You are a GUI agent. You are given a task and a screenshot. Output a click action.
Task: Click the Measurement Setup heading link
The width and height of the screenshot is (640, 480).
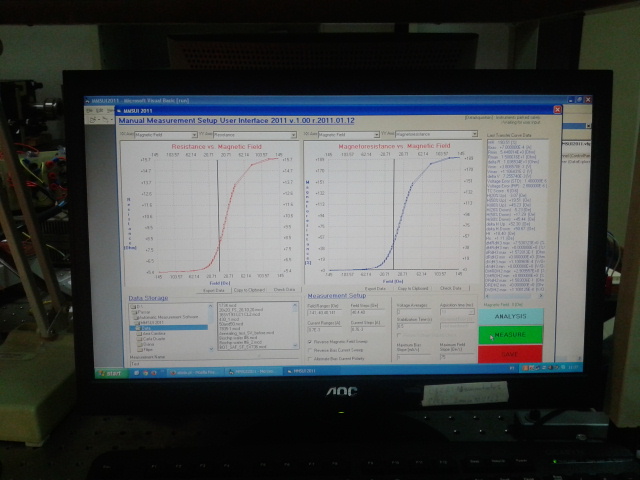tap(336, 297)
